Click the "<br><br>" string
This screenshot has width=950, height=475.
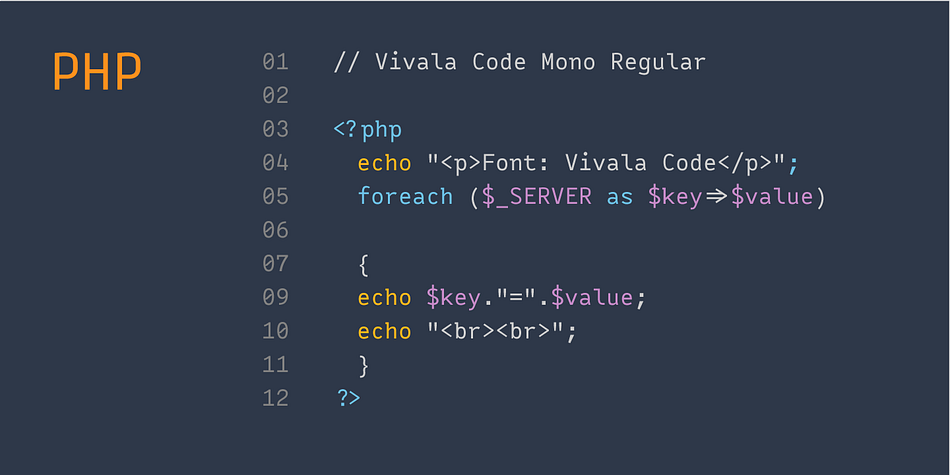pyautogui.click(x=496, y=331)
